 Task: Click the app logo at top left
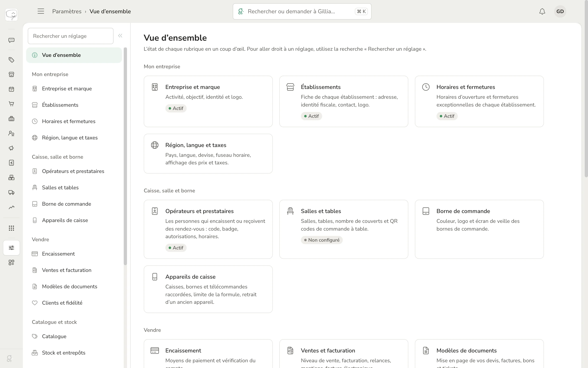[x=11, y=15]
